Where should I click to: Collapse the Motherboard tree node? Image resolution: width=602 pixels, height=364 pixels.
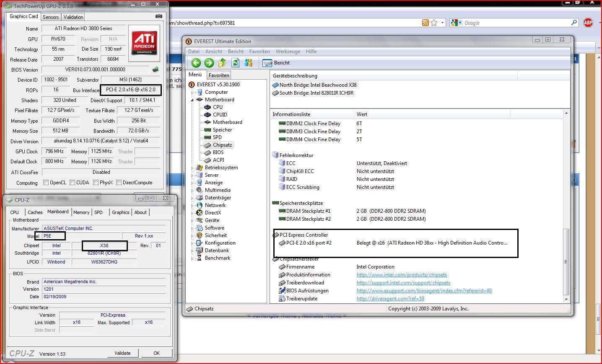coord(192,100)
